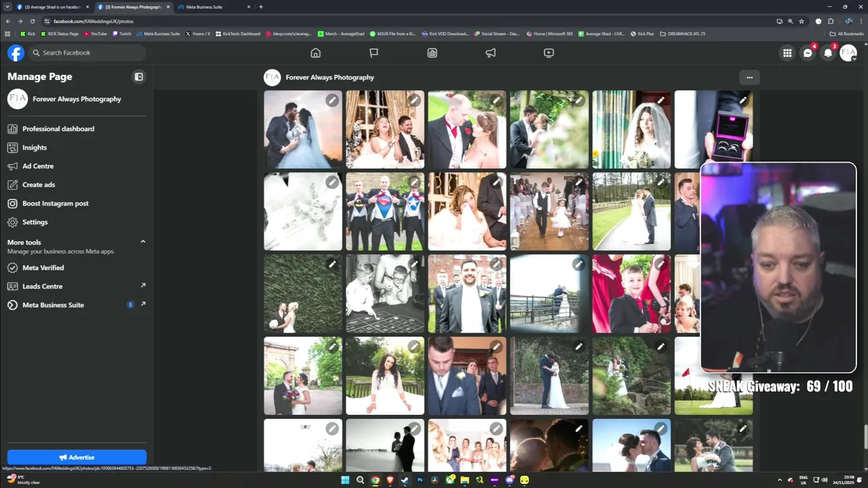
Task: Go back with browser back arrow
Action: [7, 21]
